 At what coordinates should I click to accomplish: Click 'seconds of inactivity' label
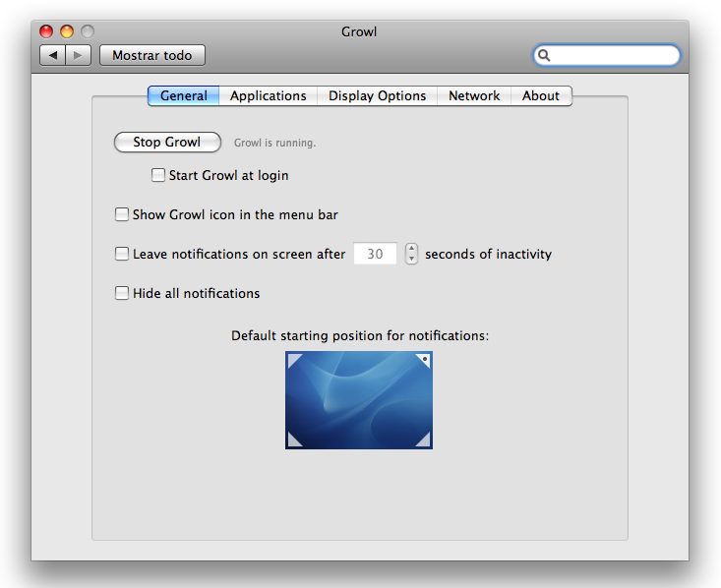(x=488, y=254)
